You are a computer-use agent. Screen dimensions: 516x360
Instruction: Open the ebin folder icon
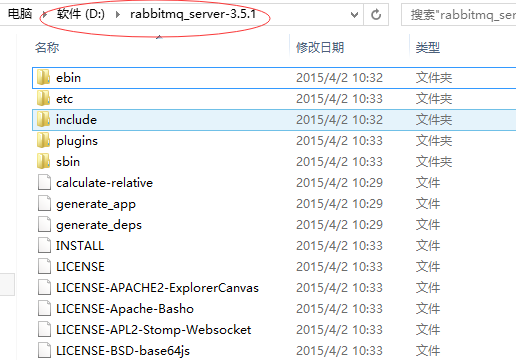point(44,77)
